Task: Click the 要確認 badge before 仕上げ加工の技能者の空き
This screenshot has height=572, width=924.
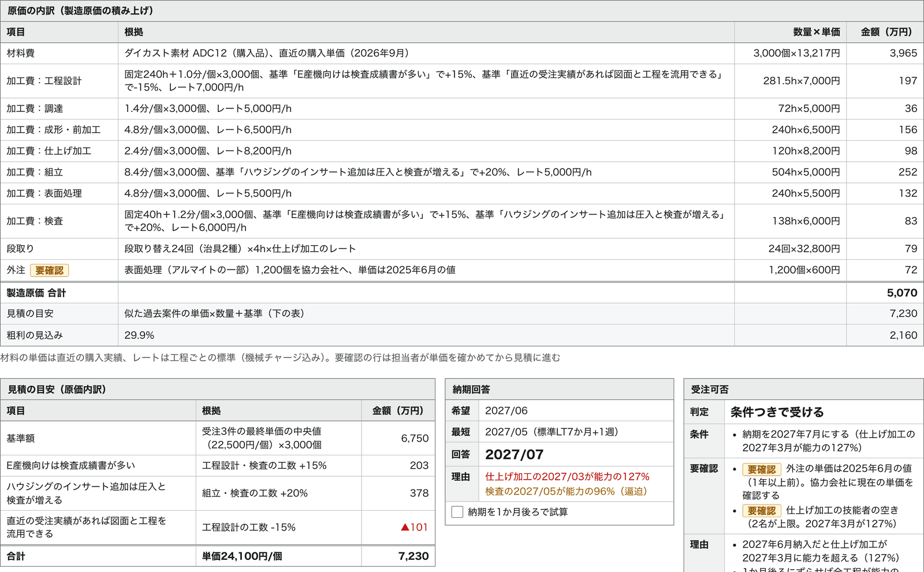Action: click(x=762, y=511)
